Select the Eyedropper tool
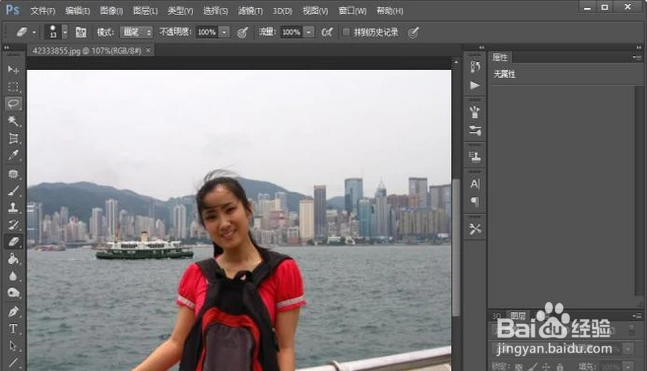Viewport: 647px width, 371px height. (13, 156)
